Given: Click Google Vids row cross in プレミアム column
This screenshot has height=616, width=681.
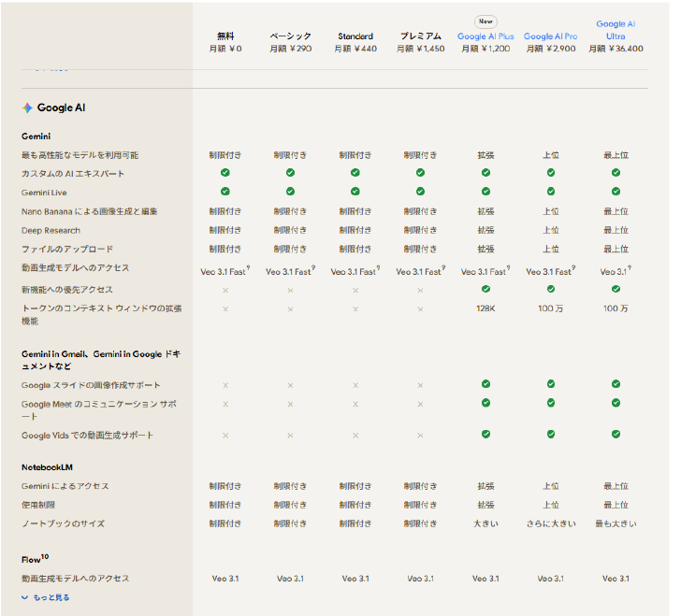Looking at the screenshot, I should tap(420, 436).
